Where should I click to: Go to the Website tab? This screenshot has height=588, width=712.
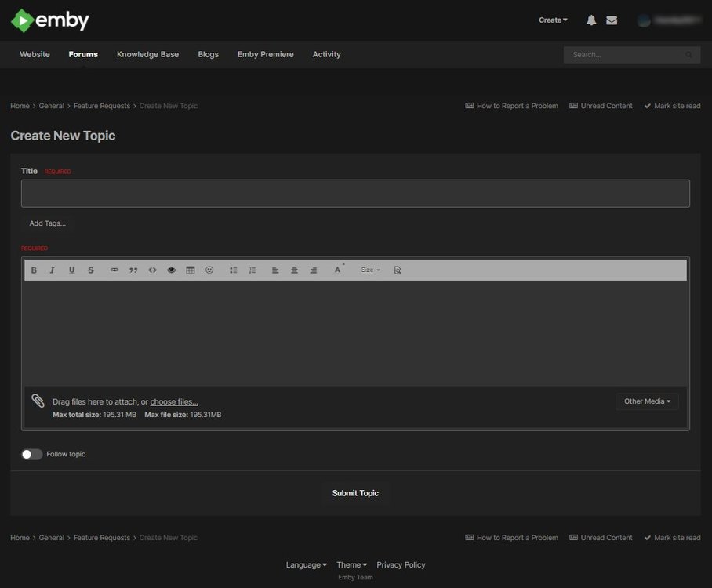click(35, 54)
